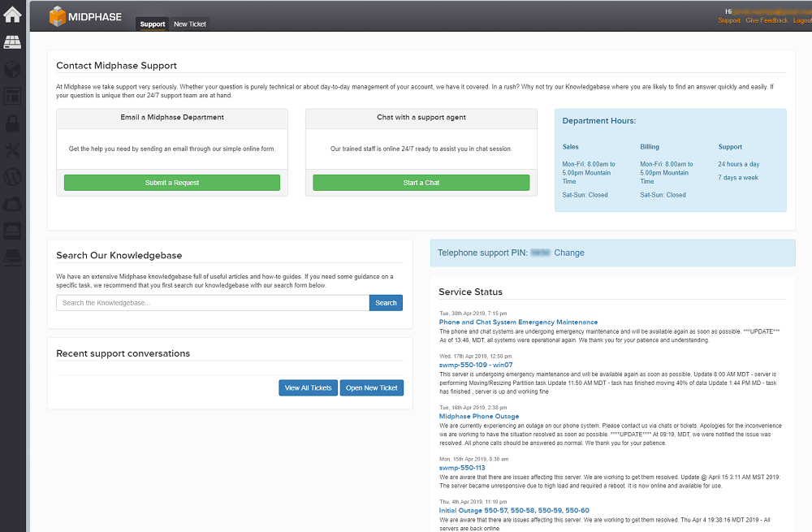
Task: Switch to the New Ticket tab
Action: (x=189, y=24)
